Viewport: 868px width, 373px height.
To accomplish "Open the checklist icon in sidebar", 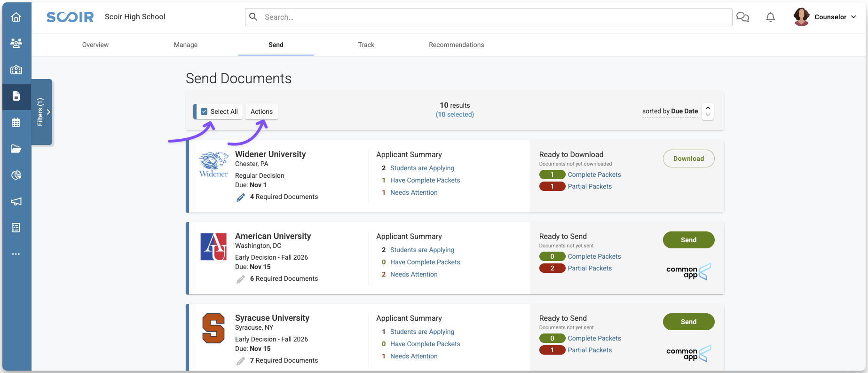I will pyautogui.click(x=16, y=228).
